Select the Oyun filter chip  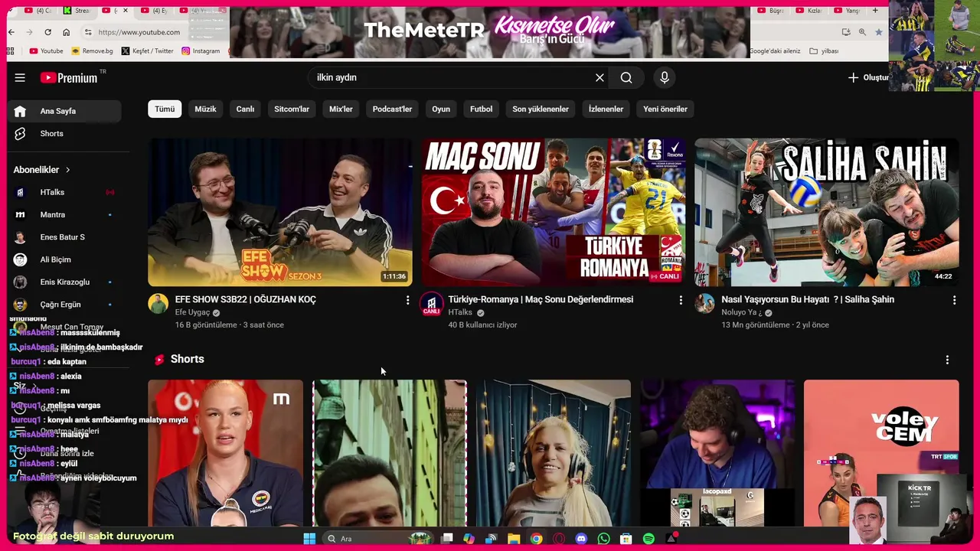(441, 109)
